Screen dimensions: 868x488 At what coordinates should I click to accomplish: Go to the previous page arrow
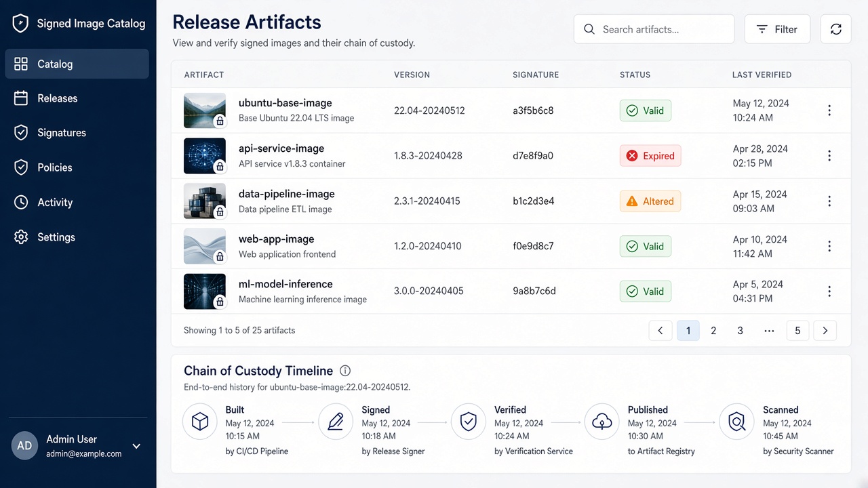point(660,331)
